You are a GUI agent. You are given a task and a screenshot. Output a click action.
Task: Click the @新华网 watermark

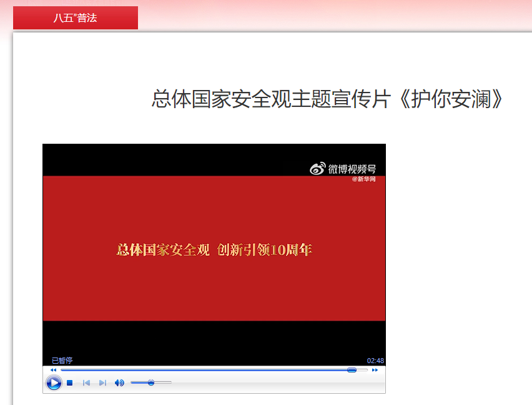tap(364, 179)
